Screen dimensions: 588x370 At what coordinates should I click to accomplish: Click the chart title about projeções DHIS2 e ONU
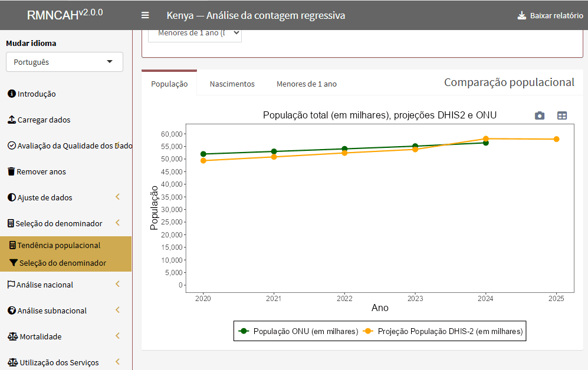pyautogui.click(x=379, y=115)
